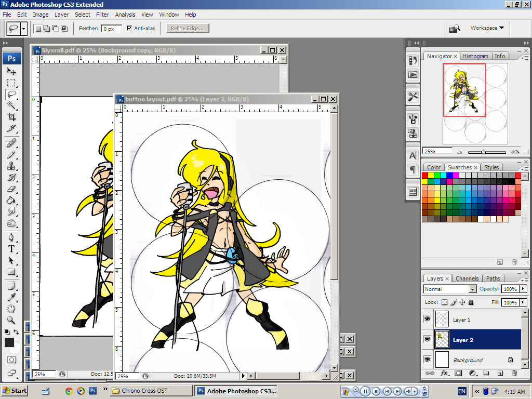
Task: Select the Magic Wand tool
Action: coord(11,105)
